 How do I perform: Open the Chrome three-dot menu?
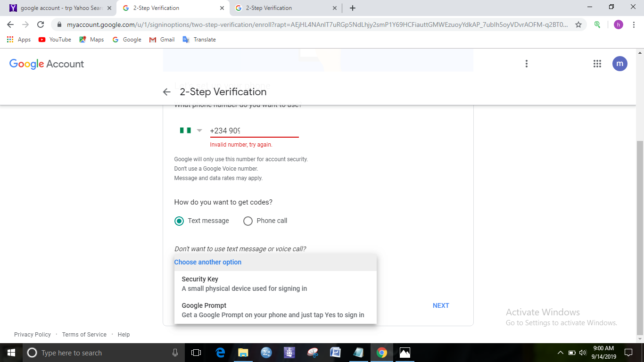633,25
